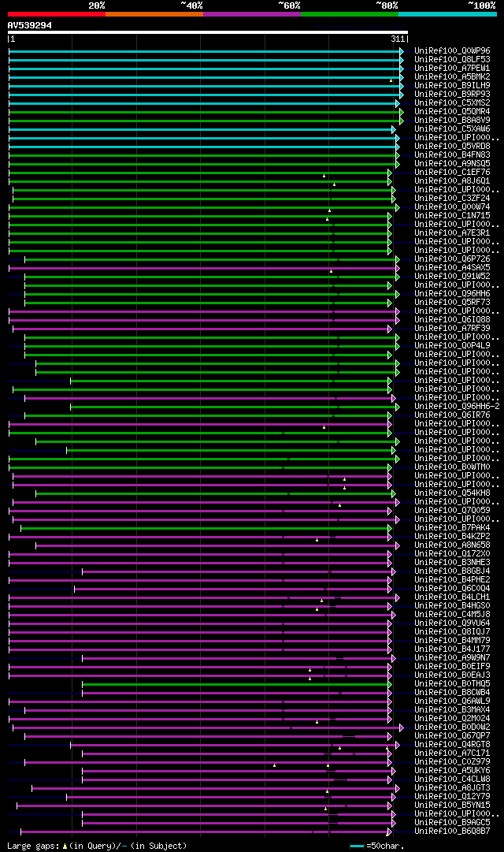Select the UniRef100_A9NSQ5 label
The image size is (504, 852).
point(452,164)
